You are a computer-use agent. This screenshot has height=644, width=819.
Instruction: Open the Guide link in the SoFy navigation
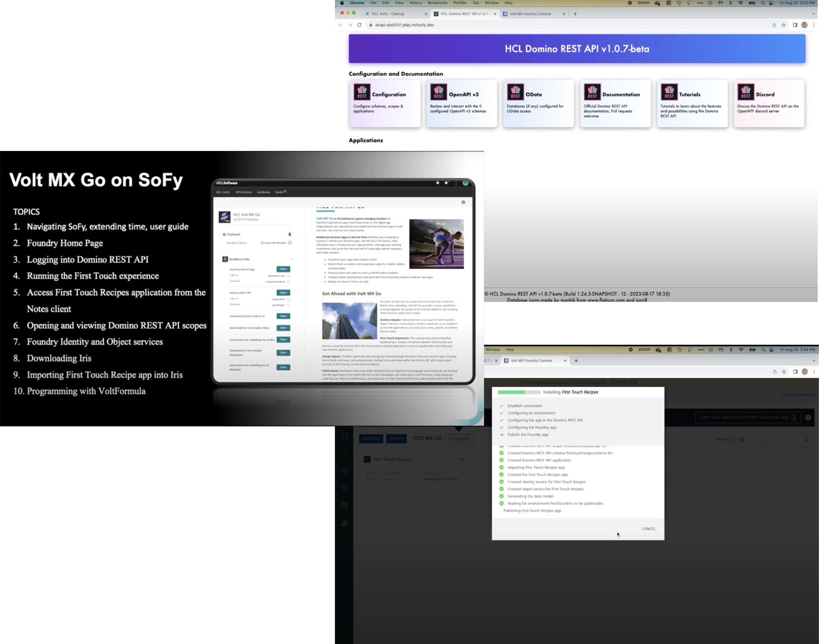(281, 192)
